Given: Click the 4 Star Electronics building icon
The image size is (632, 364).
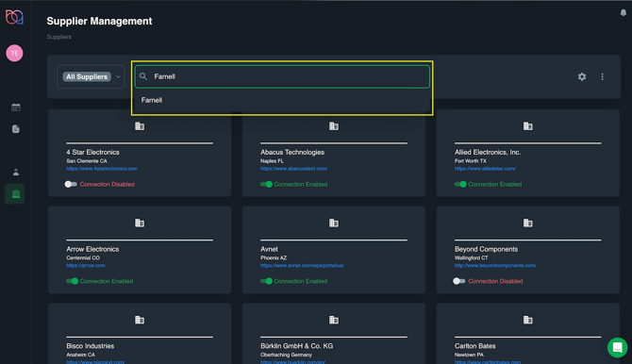Looking at the screenshot, I should click(140, 126).
